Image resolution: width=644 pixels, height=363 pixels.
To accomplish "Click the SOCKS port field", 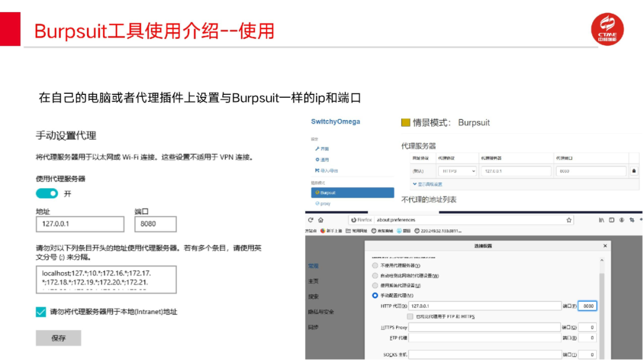I will 587,355.
